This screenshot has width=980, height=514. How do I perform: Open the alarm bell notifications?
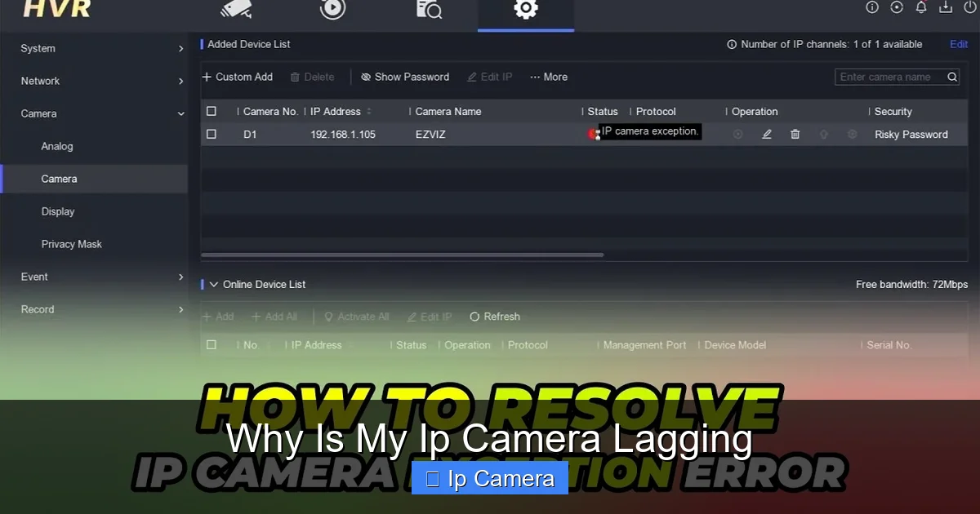(x=921, y=7)
